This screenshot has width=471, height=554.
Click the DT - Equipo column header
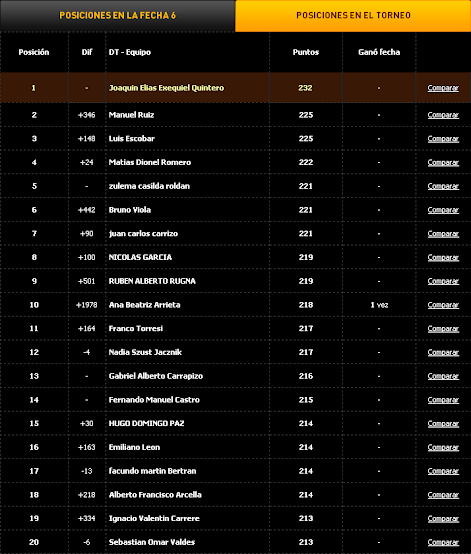[x=130, y=52]
